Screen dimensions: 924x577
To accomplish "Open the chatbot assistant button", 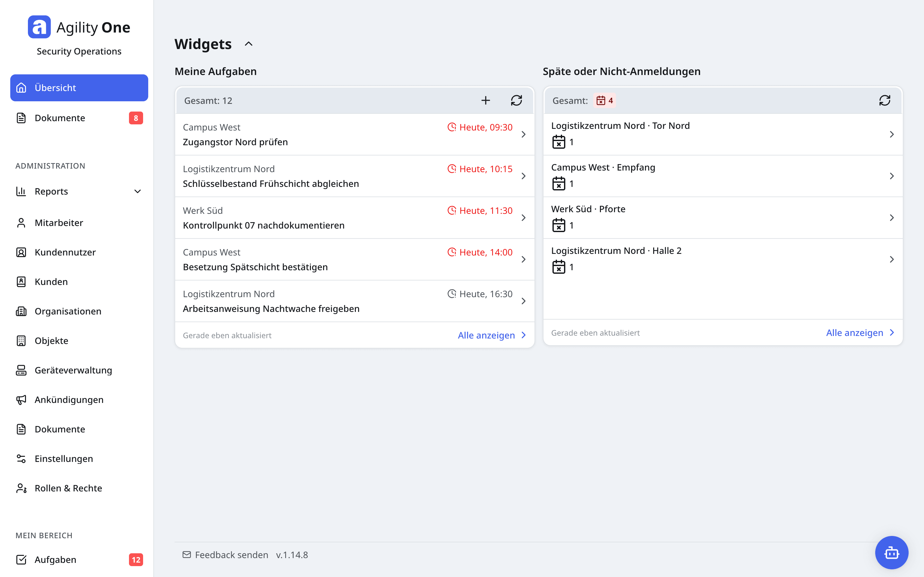I will (892, 552).
